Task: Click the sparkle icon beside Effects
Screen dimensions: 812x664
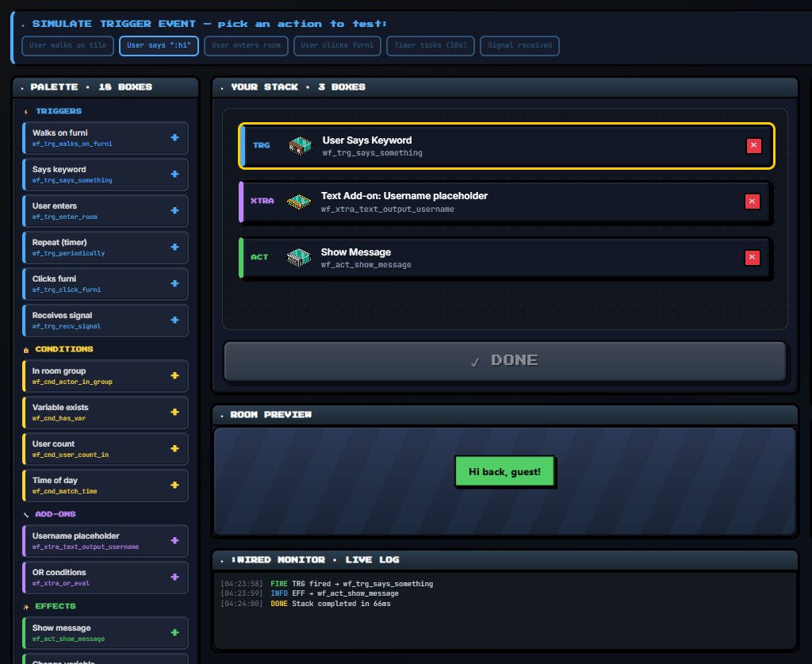Action: point(26,607)
